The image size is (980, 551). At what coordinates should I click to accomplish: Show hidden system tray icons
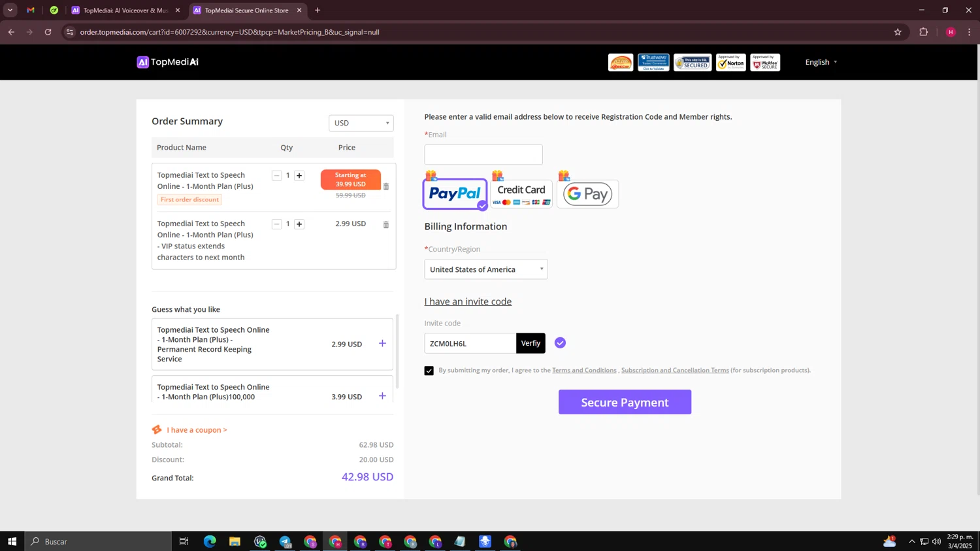click(912, 541)
